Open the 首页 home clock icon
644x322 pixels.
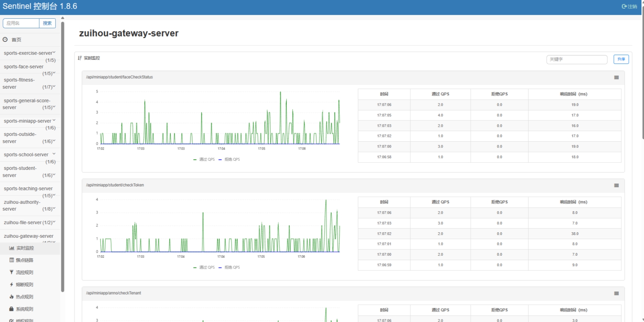click(5, 39)
